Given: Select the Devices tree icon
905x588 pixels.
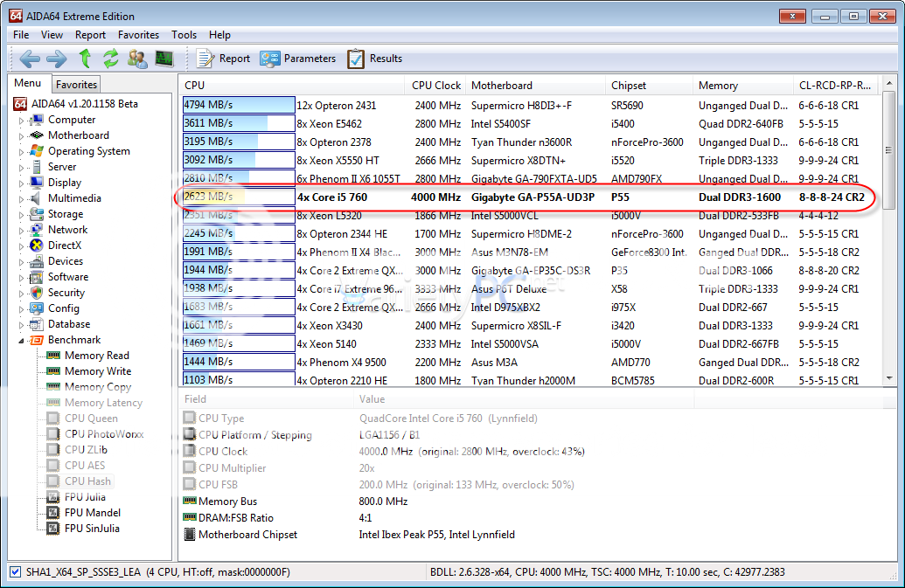Looking at the screenshot, I should 37,261.
